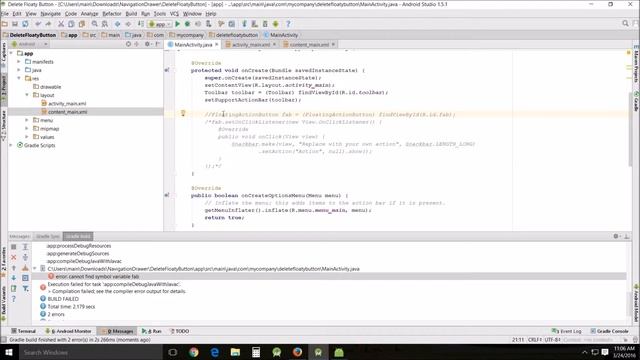Expand the java folder
Viewport: 640px width, 360px height.
[x=19, y=70]
